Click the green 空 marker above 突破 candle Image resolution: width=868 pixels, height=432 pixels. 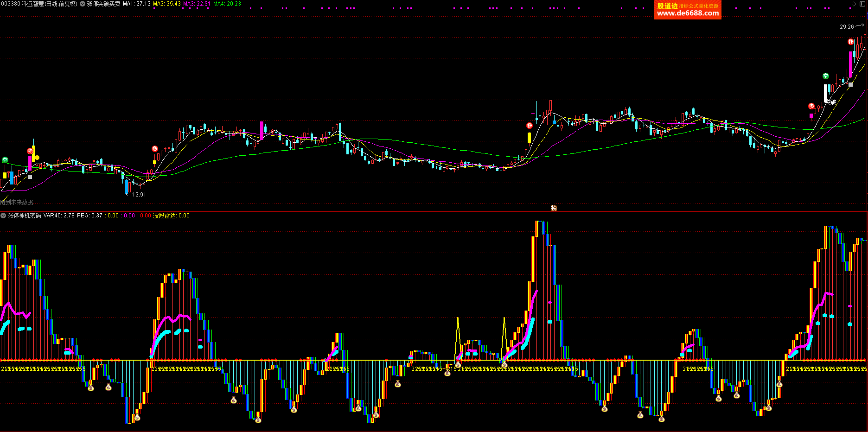(826, 76)
